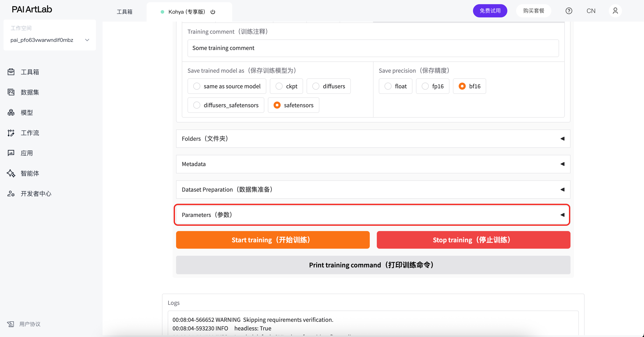Click the help question mark icon
The width and height of the screenshot is (644, 337).
[569, 11]
